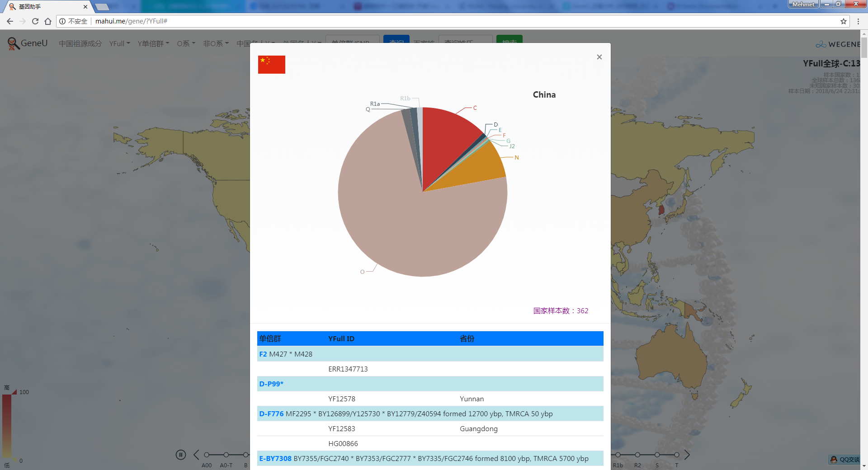Open the D-F776 haplogroup link
Viewport: 868px width, 470px height.
[271, 414]
